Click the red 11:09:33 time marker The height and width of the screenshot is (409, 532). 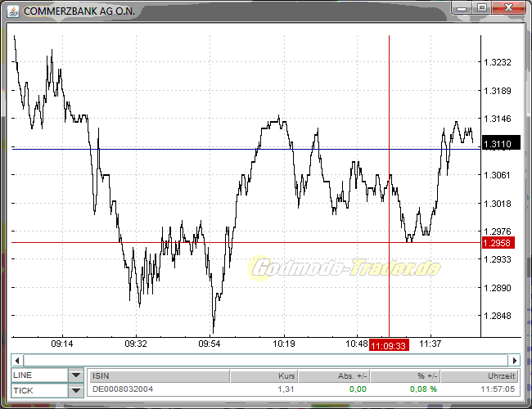(x=389, y=345)
